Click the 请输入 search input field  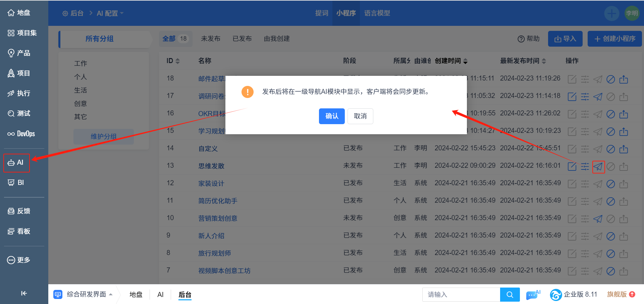tap(461, 295)
